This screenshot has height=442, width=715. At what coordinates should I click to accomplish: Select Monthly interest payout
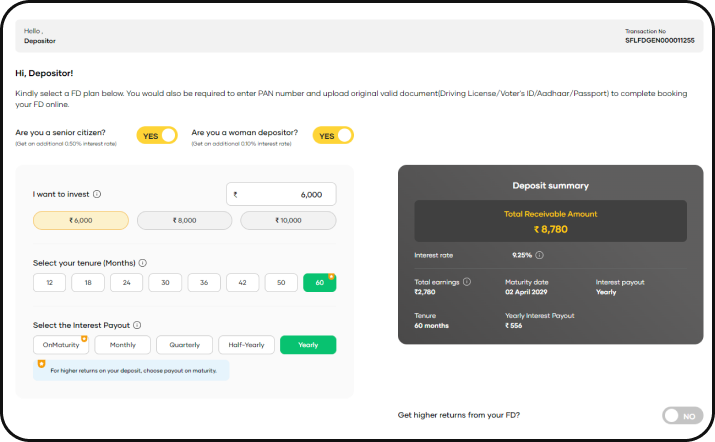123,345
